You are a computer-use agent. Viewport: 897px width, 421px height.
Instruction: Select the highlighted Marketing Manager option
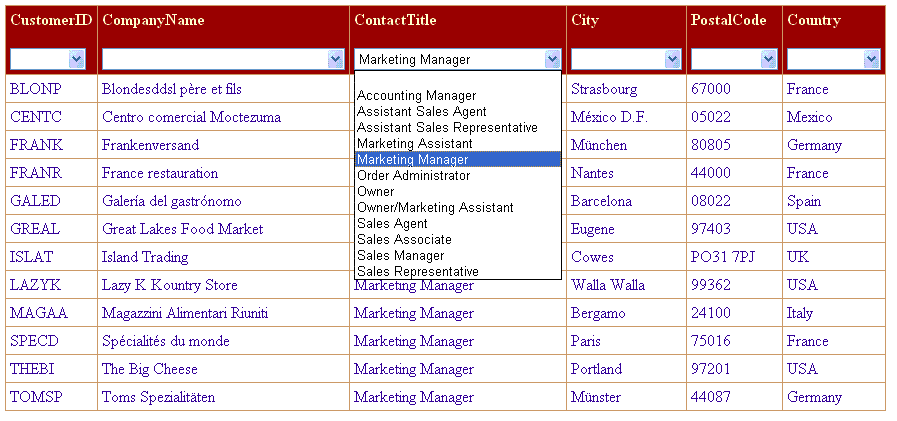coord(458,160)
